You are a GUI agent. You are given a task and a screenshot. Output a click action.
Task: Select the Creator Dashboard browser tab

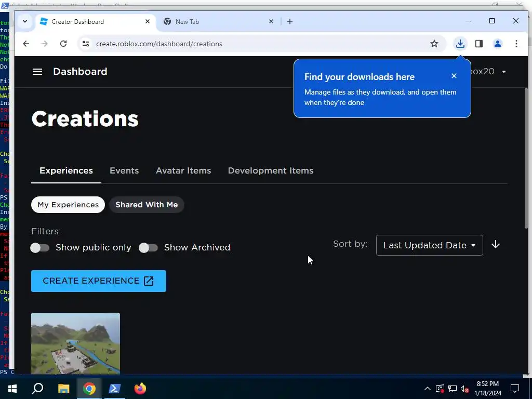(x=95, y=21)
